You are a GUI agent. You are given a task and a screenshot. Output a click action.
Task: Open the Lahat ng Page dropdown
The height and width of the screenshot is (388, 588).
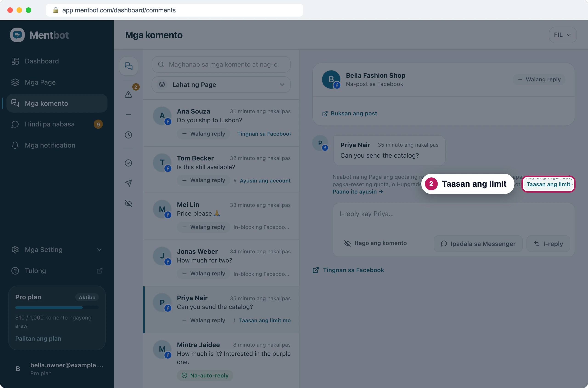tap(221, 85)
